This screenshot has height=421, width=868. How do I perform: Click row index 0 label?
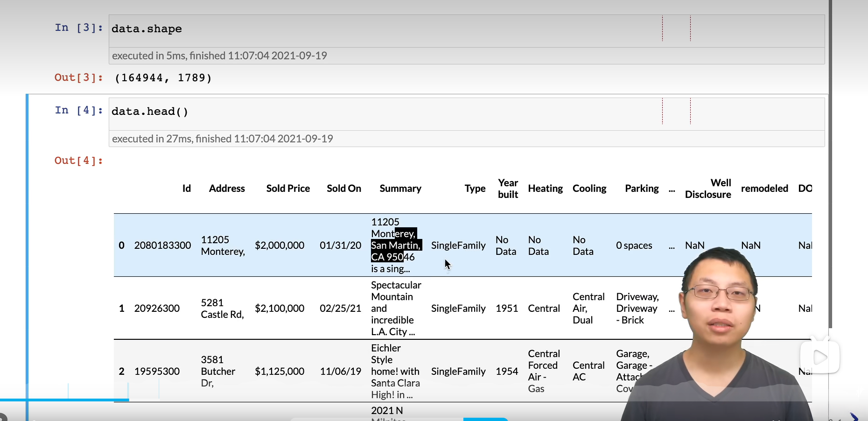(121, 246)
